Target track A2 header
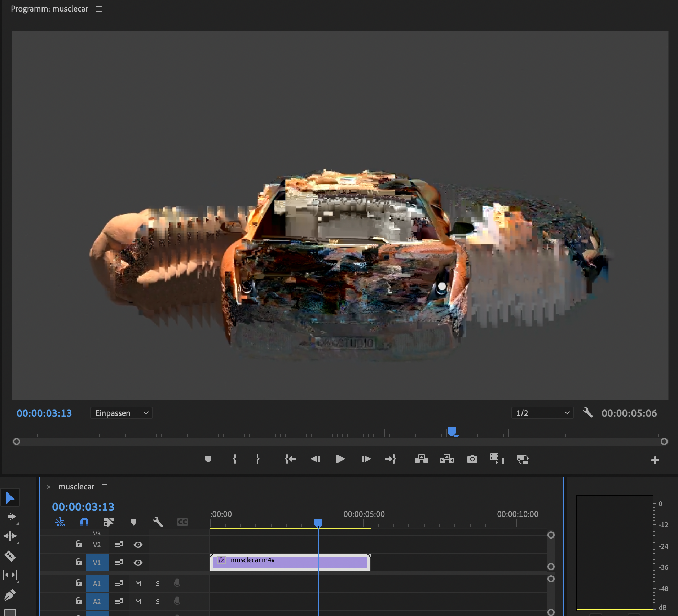The width and height of the screenshot is (678, 616). 97,602
